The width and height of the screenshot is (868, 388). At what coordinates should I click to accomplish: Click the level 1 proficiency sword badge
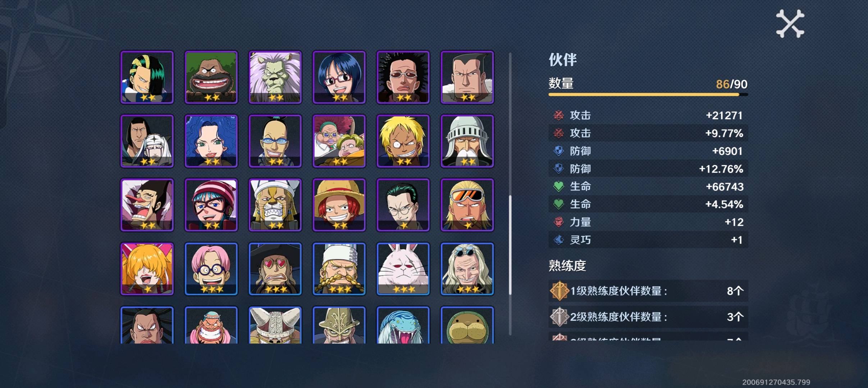pos(559,291)
